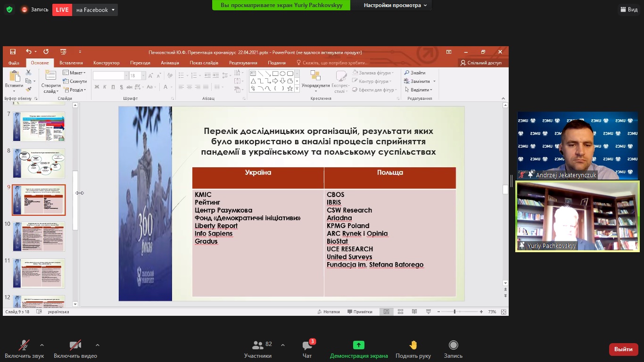Open Zoom Чат panel
This screenshot has height=362, width=644.
[307, 350]
